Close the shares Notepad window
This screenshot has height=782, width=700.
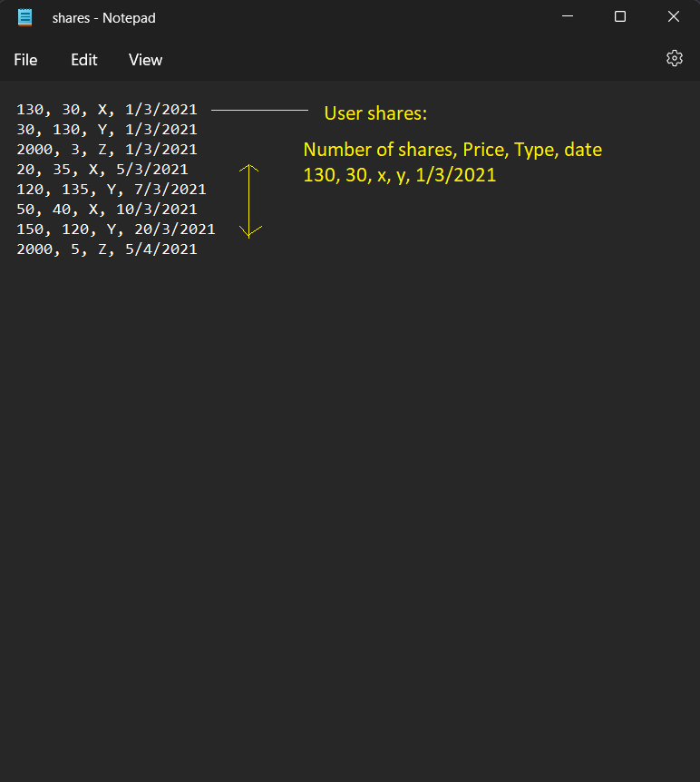coord(674,16)
